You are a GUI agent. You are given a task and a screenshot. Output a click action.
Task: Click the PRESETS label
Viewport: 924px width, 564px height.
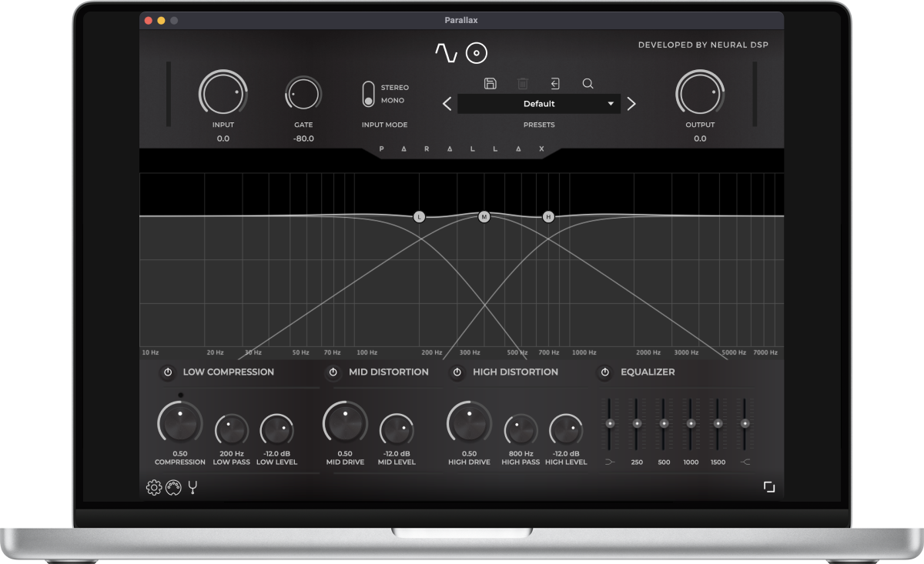pyautogui.click(x=539, y=125)
